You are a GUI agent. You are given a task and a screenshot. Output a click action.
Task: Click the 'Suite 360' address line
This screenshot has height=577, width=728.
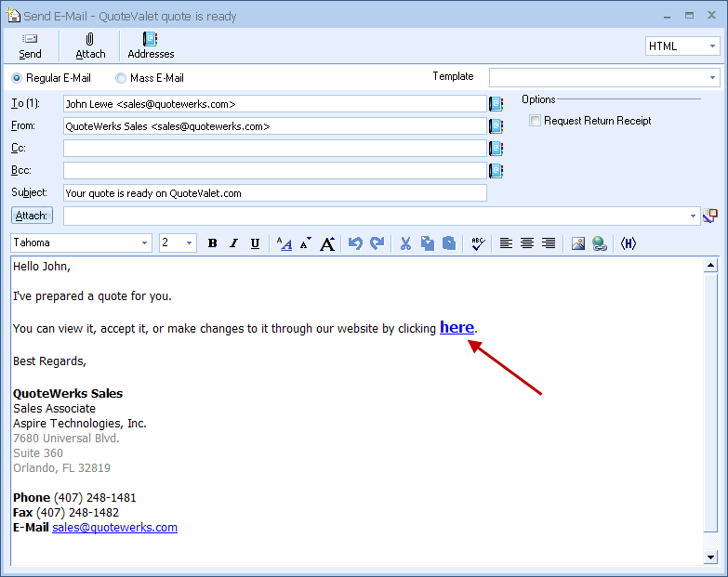pyautogui.click(x=38, y=453)
